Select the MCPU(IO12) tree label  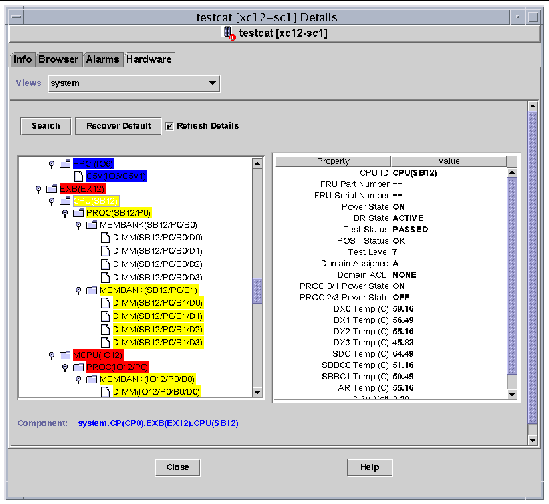[98, 355]
